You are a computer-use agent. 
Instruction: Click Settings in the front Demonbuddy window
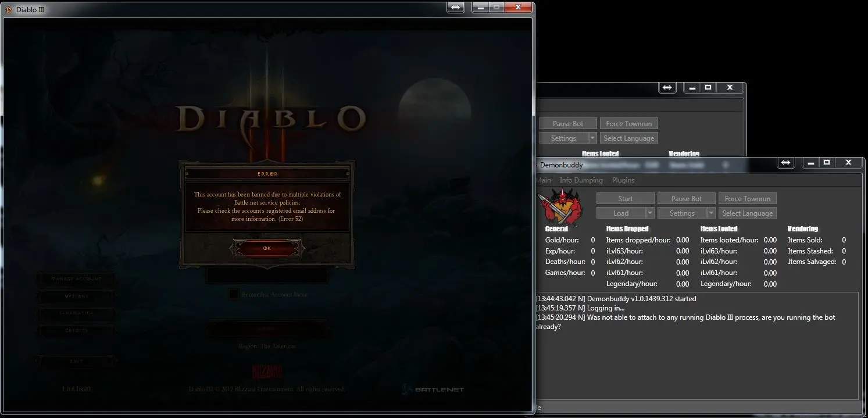[x=682, y=213]
